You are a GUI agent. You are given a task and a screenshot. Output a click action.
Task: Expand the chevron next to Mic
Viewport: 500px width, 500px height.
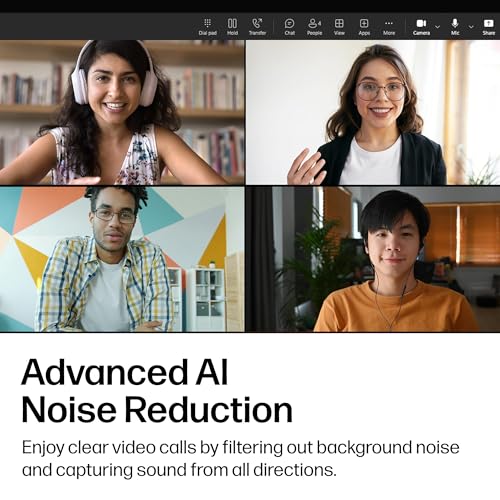(x=471, y=27)
